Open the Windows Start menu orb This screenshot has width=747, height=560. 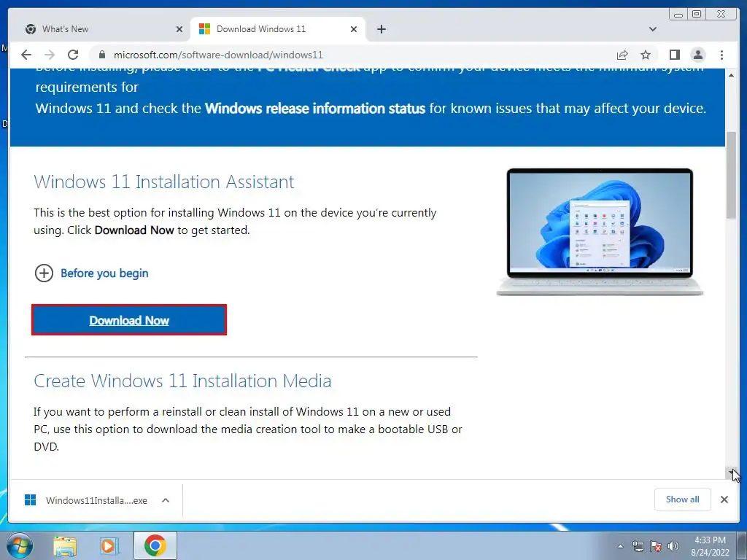click(x=20, y=545)
